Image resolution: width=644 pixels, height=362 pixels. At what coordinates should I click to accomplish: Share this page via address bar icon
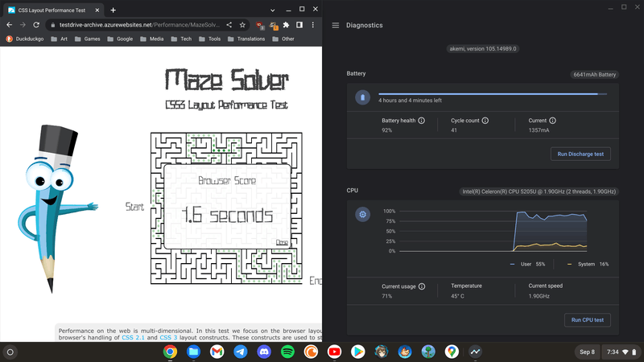click(x=229, y=25)
